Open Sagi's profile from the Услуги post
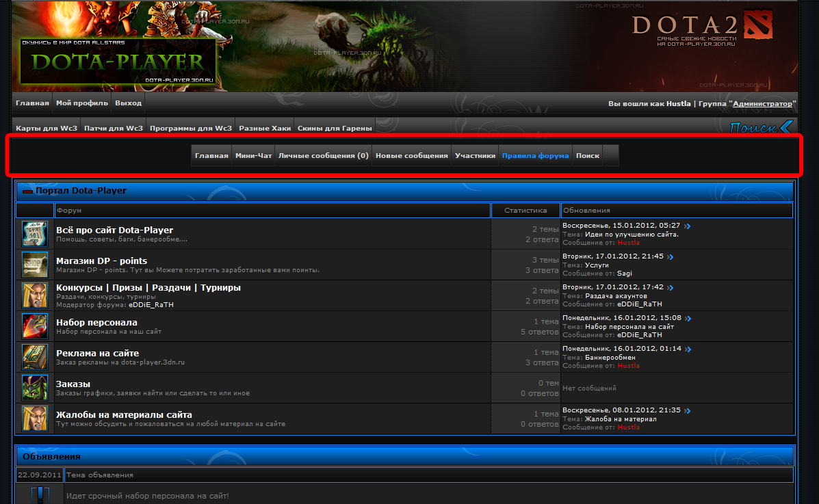Screen dimensions: 819x504 [625, 273]
